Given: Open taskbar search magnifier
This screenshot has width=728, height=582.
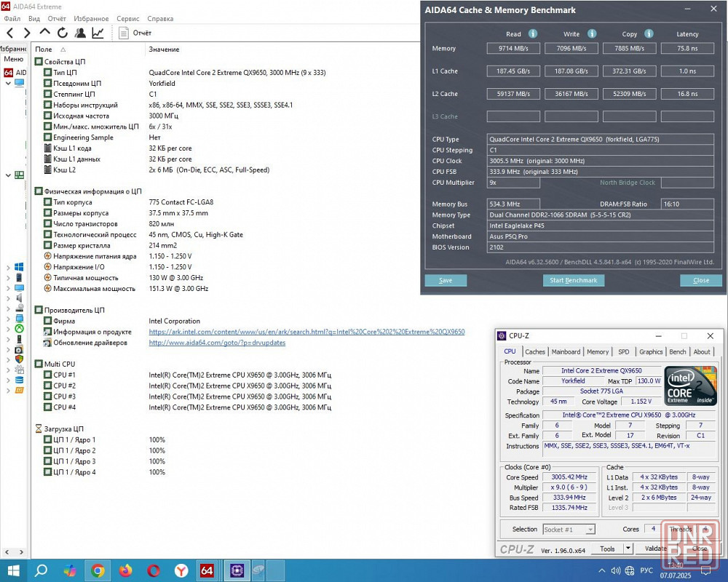Looking at the screenshot, I should (x=41, y=570).
